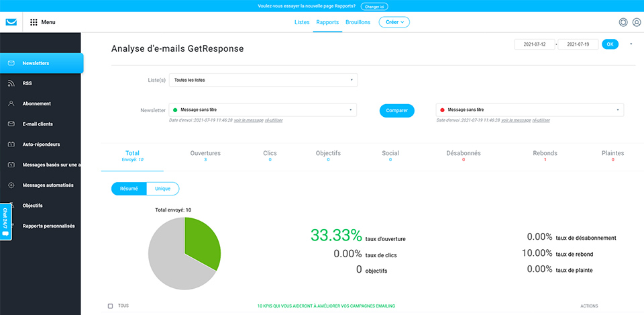Open the Menu grid icon

click(34, 22)
